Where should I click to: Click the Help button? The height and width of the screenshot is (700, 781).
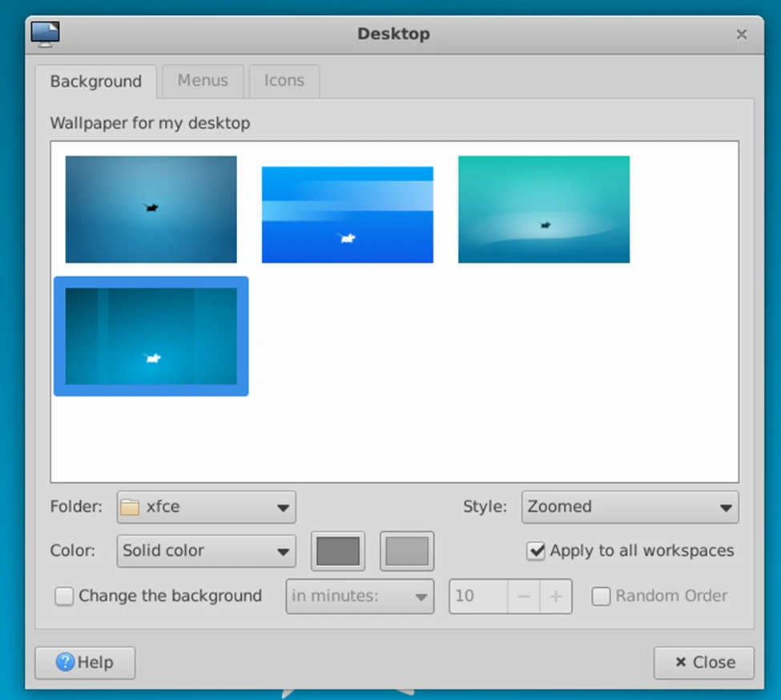click(x=85, y=662)
